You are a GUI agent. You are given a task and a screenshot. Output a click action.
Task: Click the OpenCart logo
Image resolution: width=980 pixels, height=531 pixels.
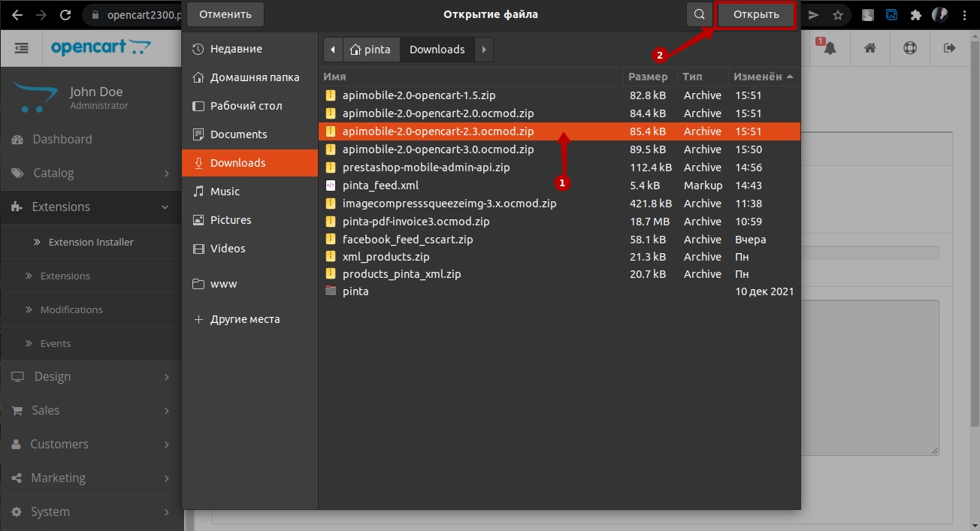tap(101, 48)
